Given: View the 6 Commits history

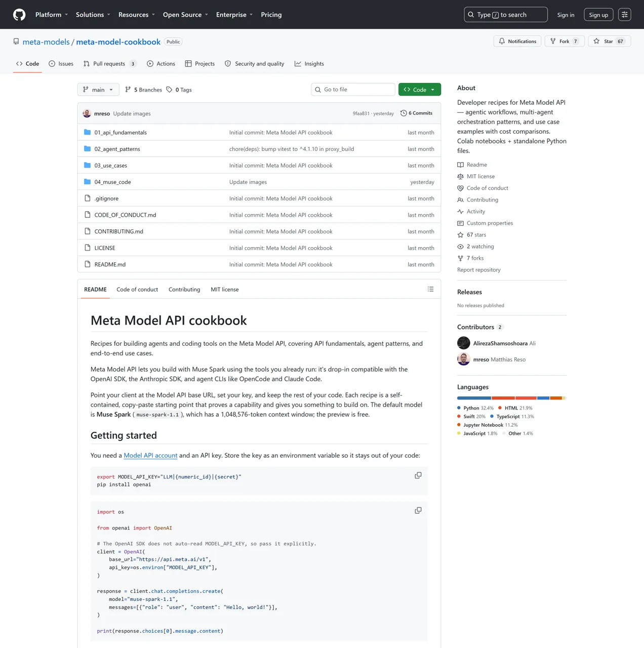Looking at the screenshot, I should tap(416, 113).
